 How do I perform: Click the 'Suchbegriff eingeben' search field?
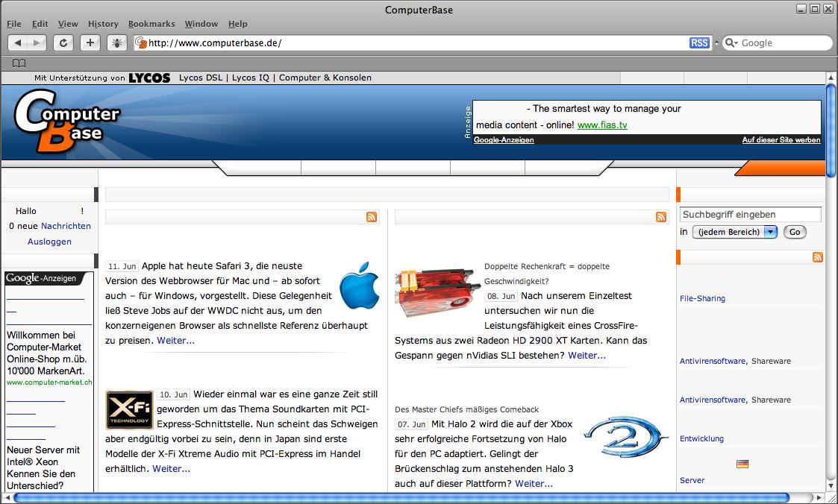(x=751, y=215)
